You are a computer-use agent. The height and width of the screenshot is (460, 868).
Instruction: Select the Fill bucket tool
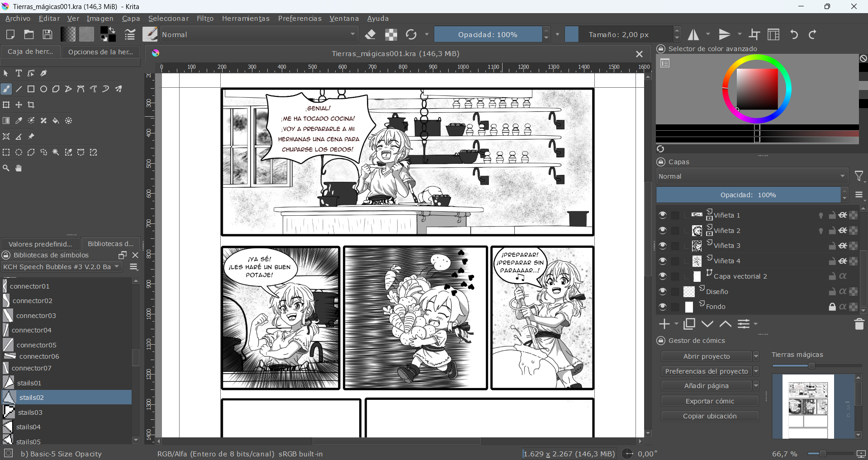(x=56, y=121)
